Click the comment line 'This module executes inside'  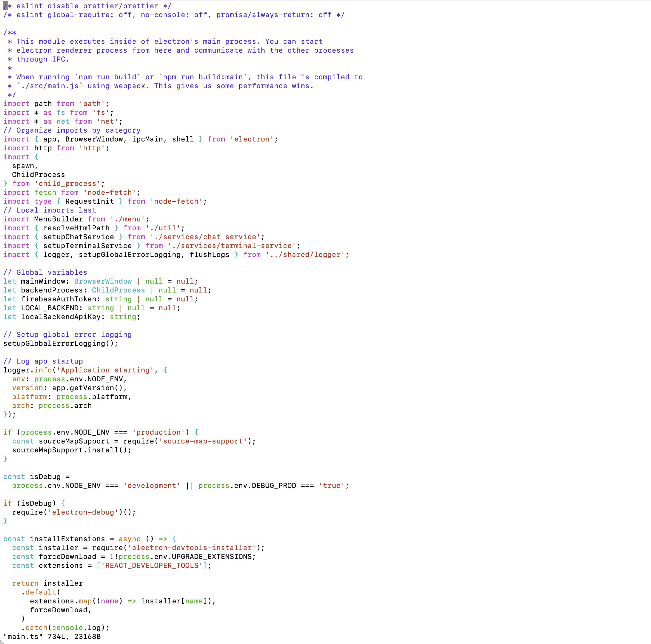pos(165,42)
